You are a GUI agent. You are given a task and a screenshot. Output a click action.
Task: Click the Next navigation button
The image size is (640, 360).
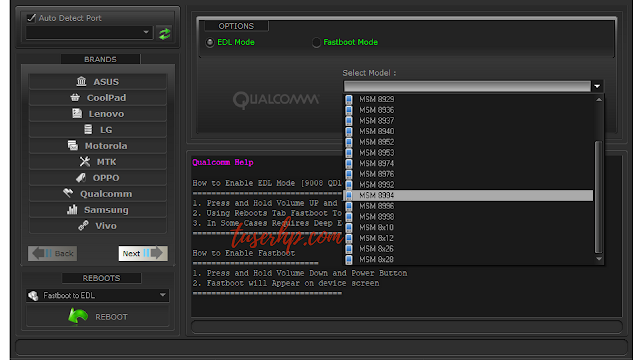[143, 253]
